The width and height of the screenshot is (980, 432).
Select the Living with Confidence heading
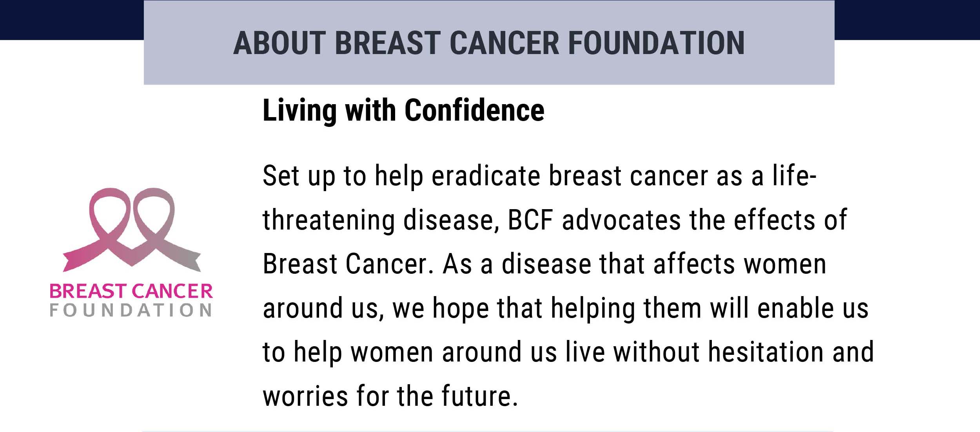[403, 110]
